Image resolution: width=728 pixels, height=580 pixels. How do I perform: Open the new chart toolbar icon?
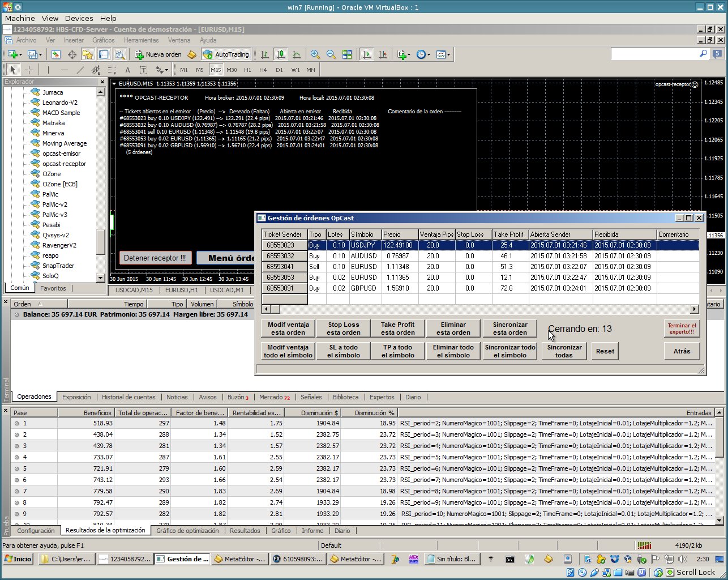pos(12,54)
